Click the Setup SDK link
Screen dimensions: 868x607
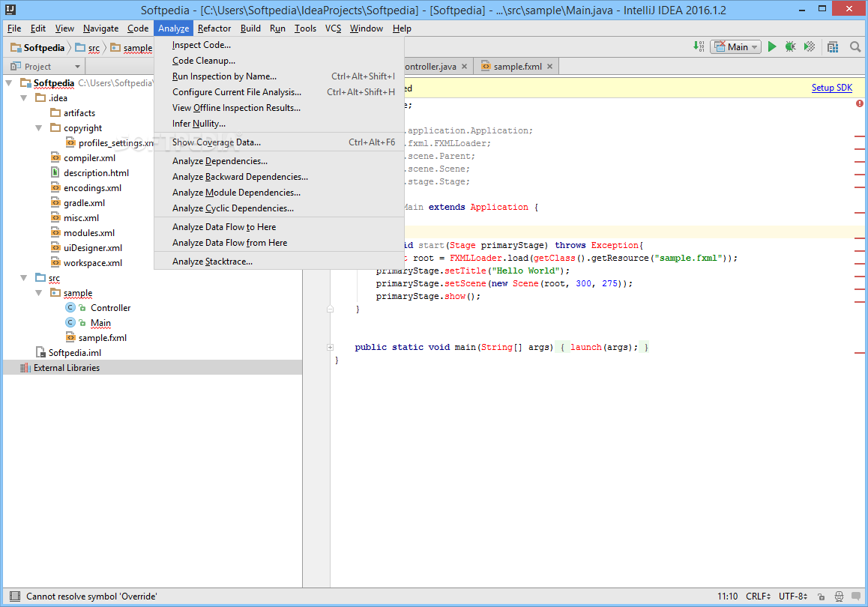(x=831, y=88)
